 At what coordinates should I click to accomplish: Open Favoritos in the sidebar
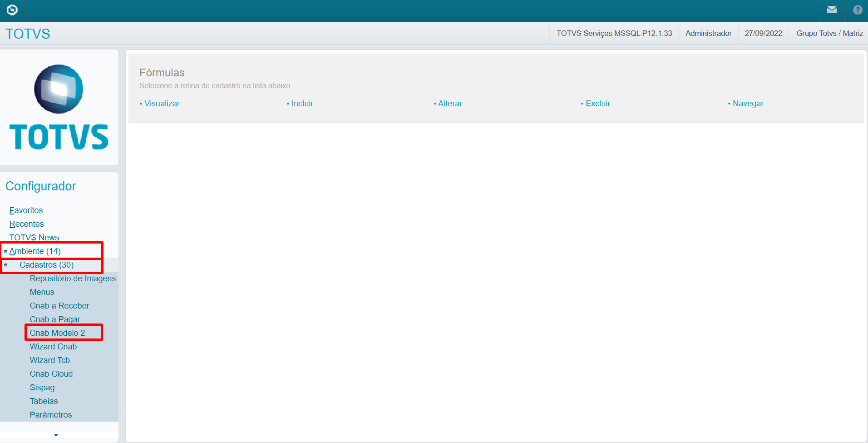(x=26, y=210)
